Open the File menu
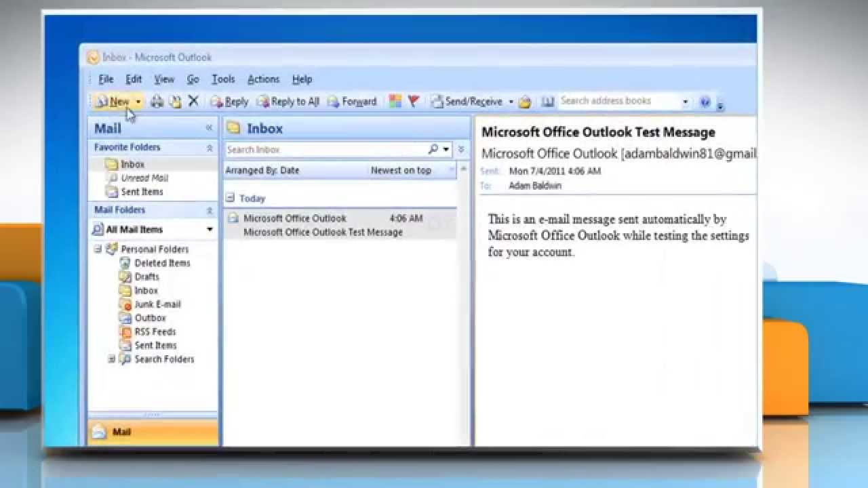Viewport: 868px width, 488px height. tap(106, 79)
